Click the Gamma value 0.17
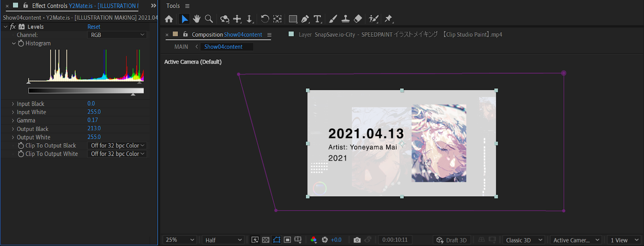644x246 pixels. click(93, 120)
